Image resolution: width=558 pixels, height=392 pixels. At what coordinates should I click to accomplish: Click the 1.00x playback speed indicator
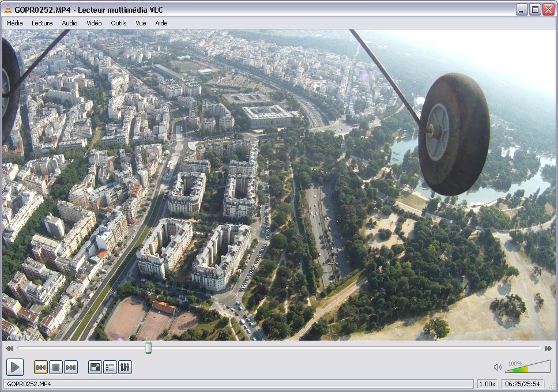tap(487, 384)
